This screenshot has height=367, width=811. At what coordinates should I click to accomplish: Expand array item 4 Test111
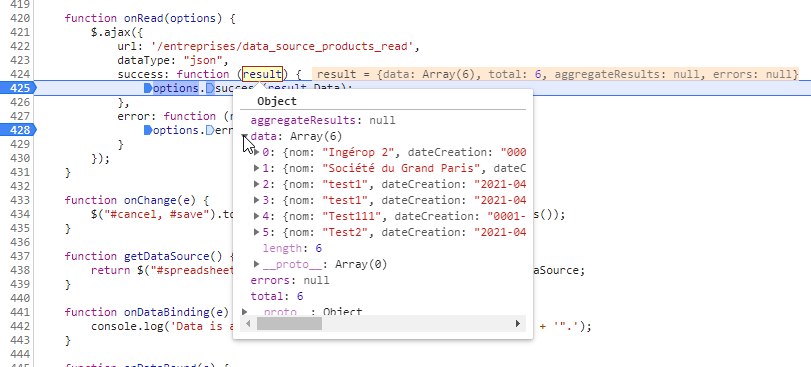click(x=257, y=217)
